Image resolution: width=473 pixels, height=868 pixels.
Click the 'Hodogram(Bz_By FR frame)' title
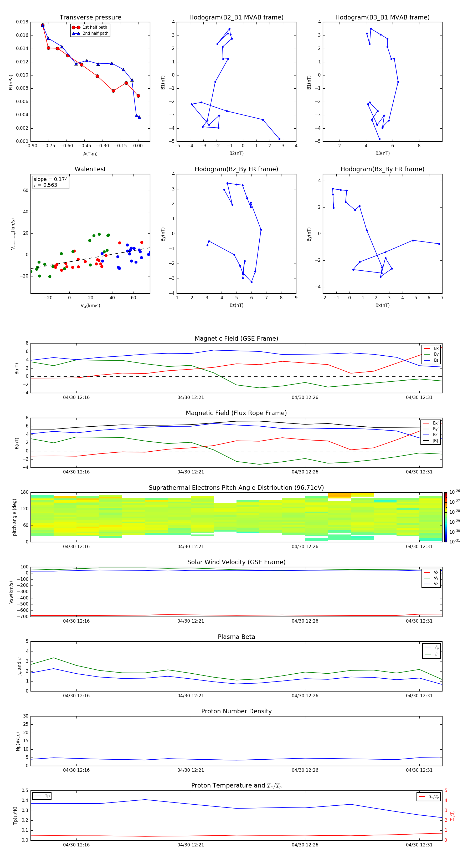pos(236,169)
